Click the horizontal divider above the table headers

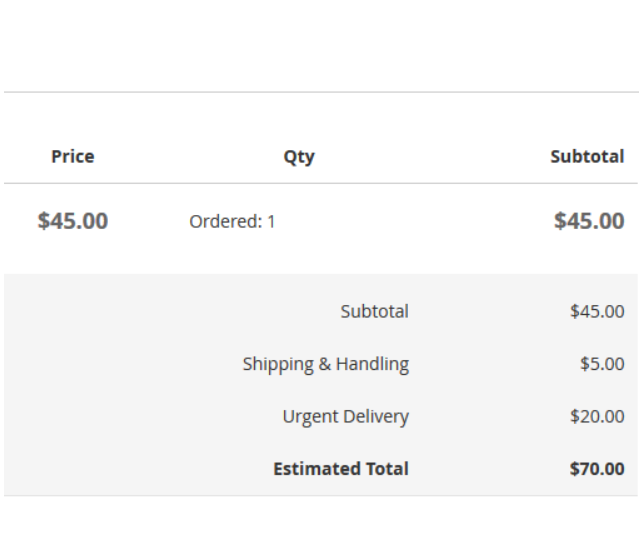321,92
